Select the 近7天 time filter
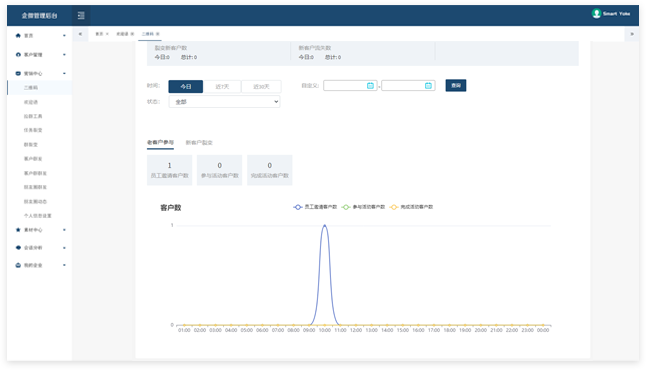Viewport: 646px width, 370px height. pos(222,87)
